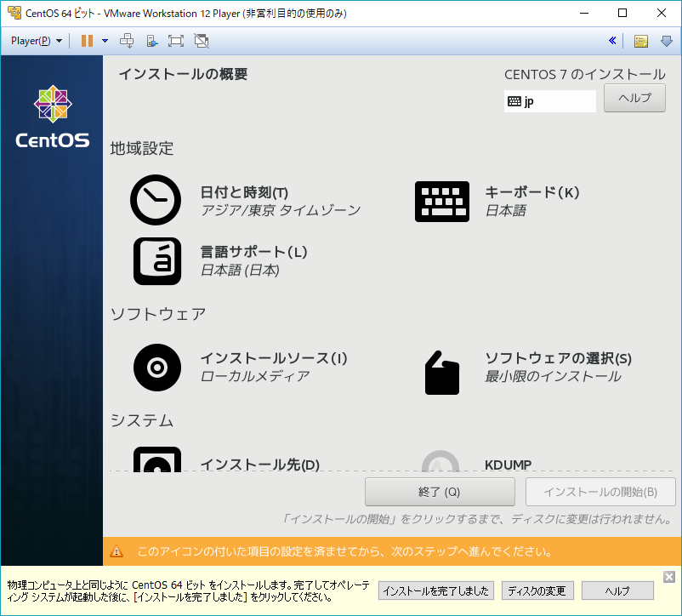Open the yellow notes icon in toolbar
Viewport: 682px width, 616px height.
pos(640,41)
